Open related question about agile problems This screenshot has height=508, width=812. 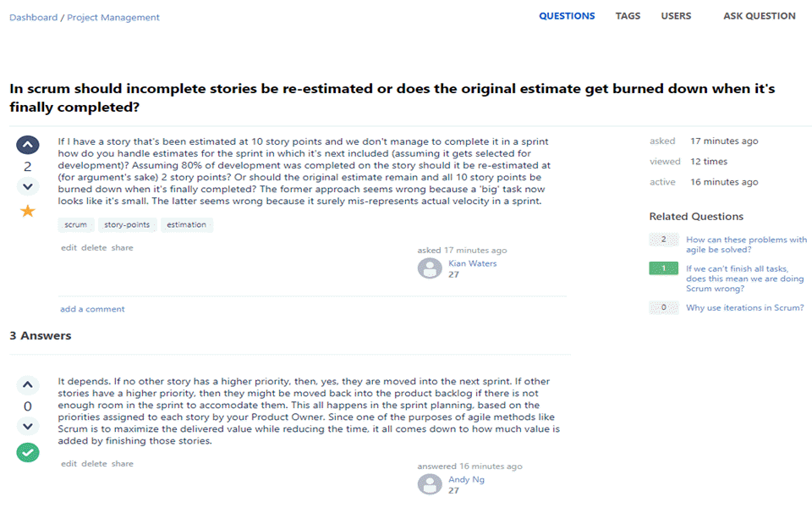pyautogui.click(x=746, y=245)
